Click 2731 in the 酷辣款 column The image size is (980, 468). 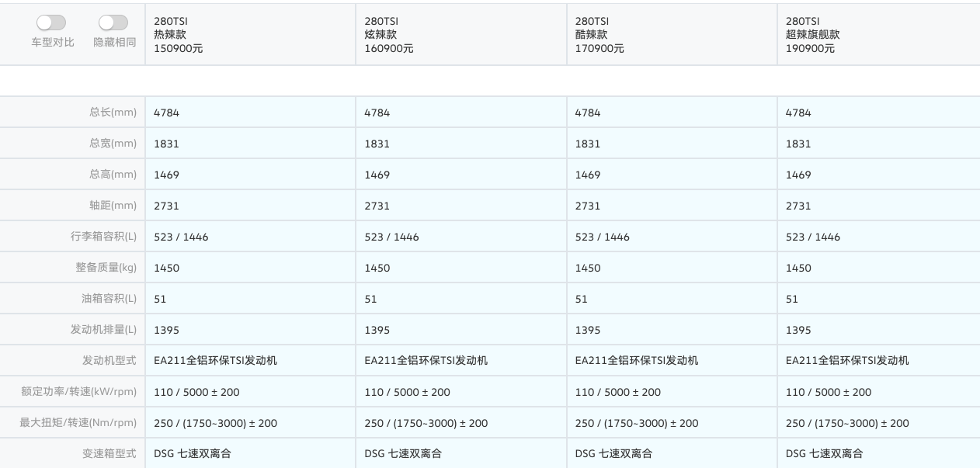click(x=588, y=206)
